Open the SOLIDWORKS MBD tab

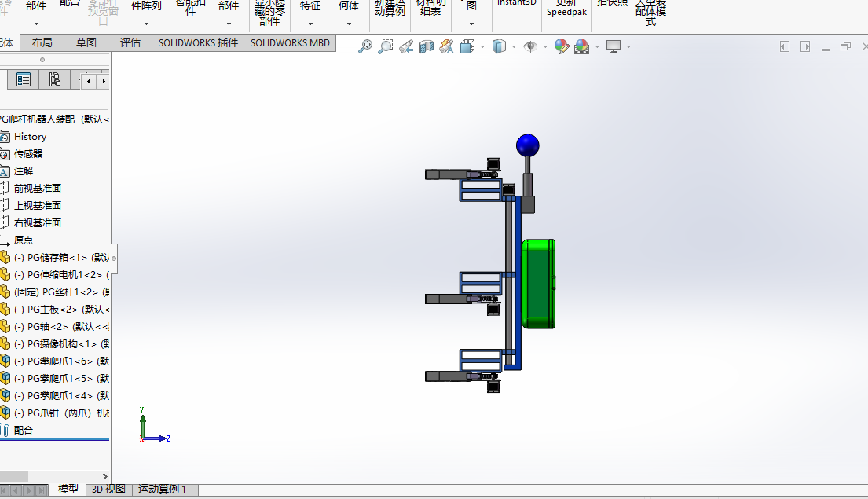(x=290, y=42)
